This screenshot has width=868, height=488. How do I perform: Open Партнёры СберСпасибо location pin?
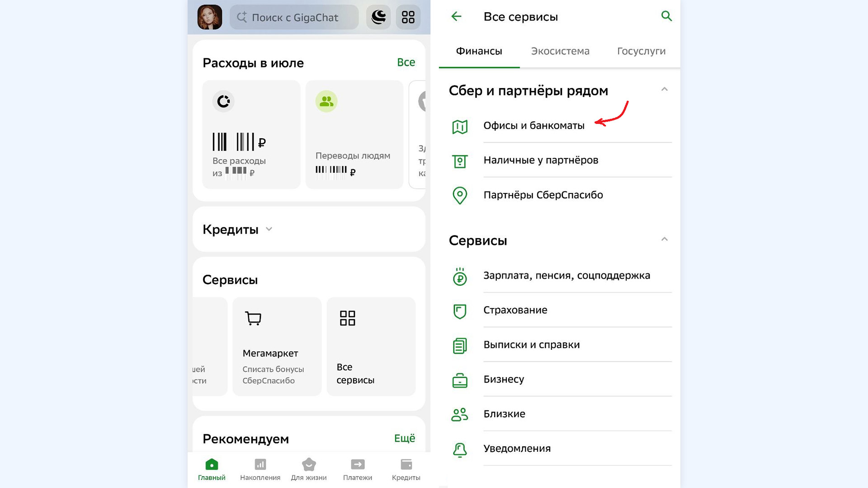click(x=460, y=195)
